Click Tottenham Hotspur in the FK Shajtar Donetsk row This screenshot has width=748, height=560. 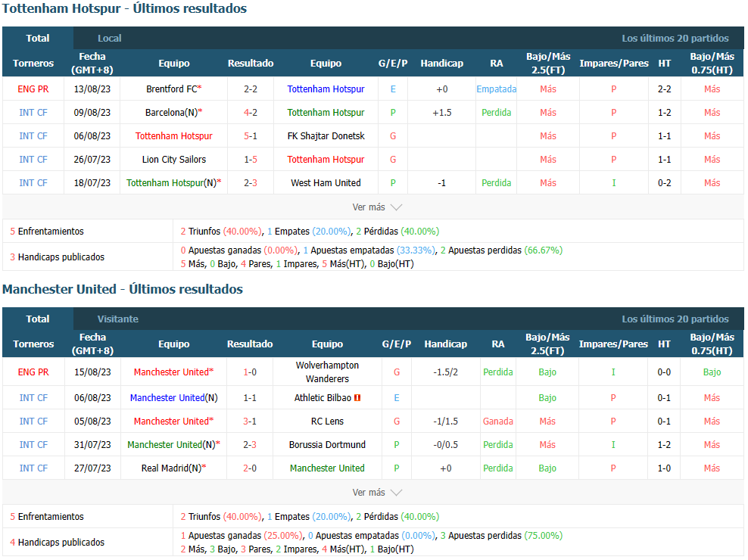coord(173,136)
